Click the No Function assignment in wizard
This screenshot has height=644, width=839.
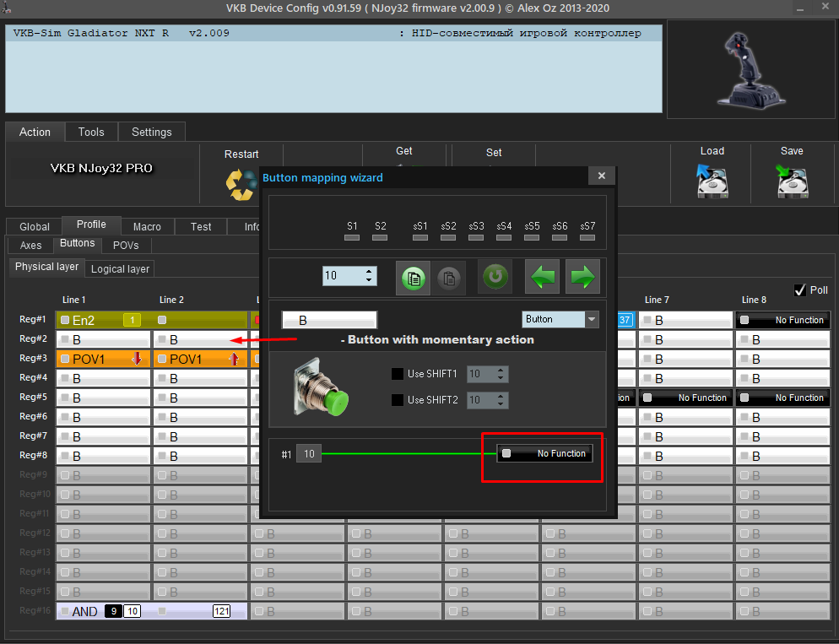point(544,453)
